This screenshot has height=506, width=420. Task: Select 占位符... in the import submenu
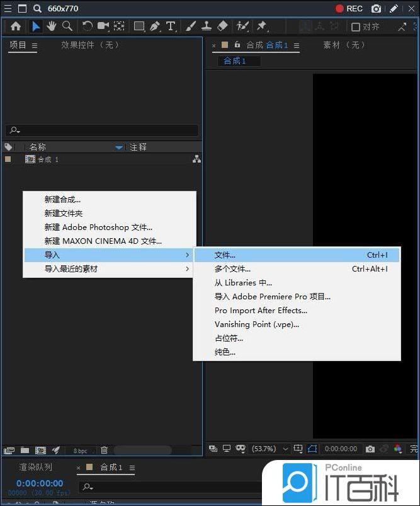[297, 338]
